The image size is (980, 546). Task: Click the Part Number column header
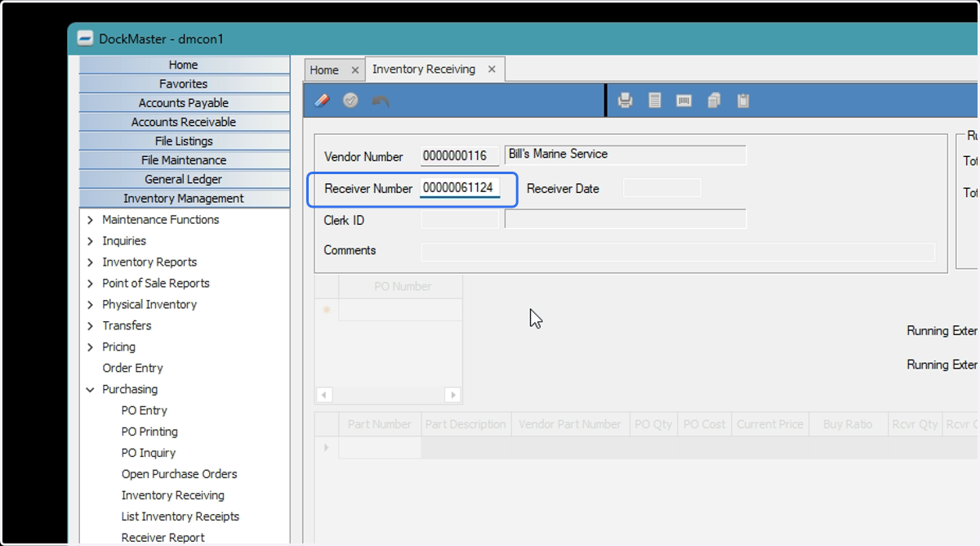(380, 425)
